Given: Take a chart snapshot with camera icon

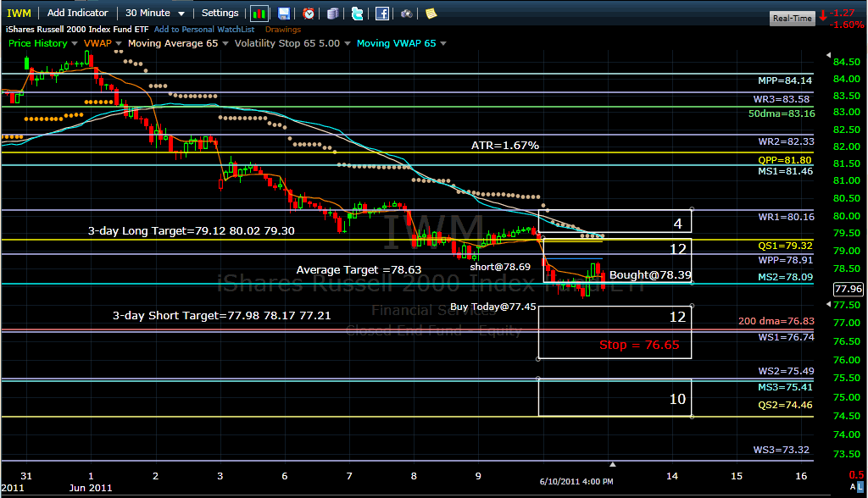Looking at the screenshot, I should pyautogui.click(x=407, y=14).
